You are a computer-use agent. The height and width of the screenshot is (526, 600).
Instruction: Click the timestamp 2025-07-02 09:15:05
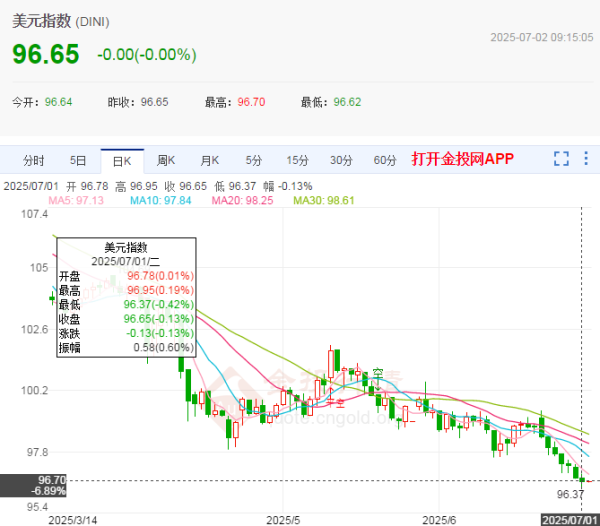click(x=542, y=37)
